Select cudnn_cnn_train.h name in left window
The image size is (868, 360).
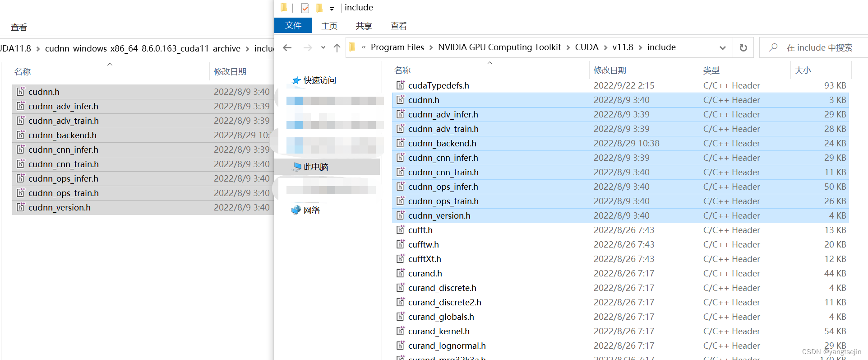coord(64,164)
